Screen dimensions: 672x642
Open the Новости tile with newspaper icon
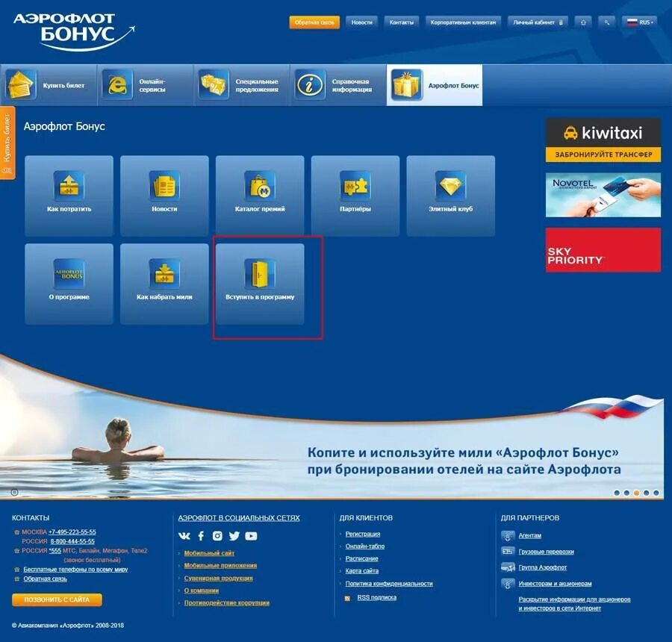164,196
